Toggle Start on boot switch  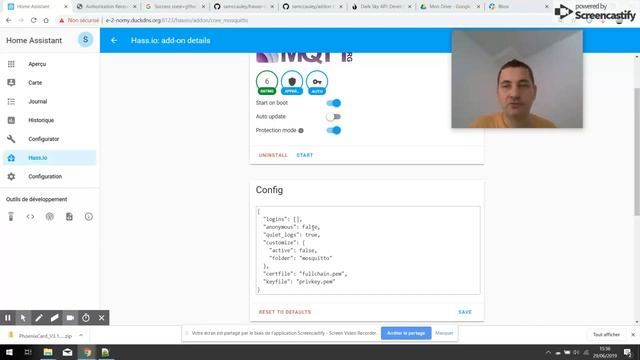pyautogui.click(x=333, y=103)
